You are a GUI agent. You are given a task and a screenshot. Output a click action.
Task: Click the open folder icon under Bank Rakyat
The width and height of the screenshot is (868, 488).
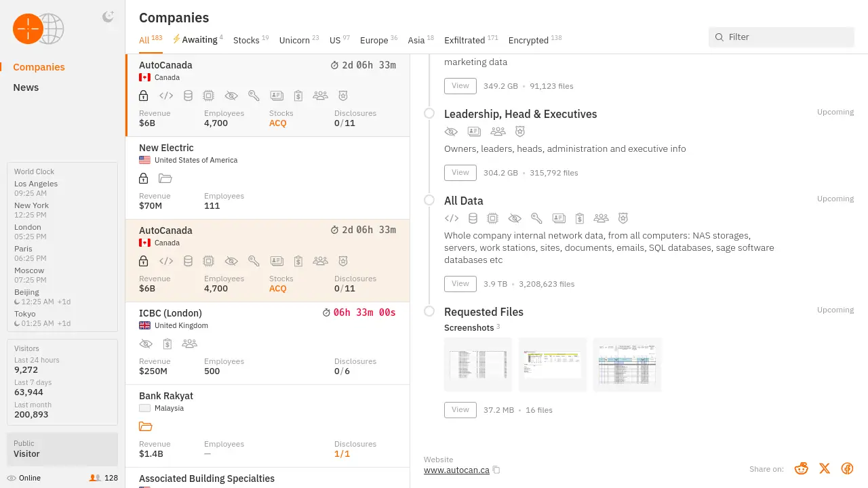click(145, 426)
